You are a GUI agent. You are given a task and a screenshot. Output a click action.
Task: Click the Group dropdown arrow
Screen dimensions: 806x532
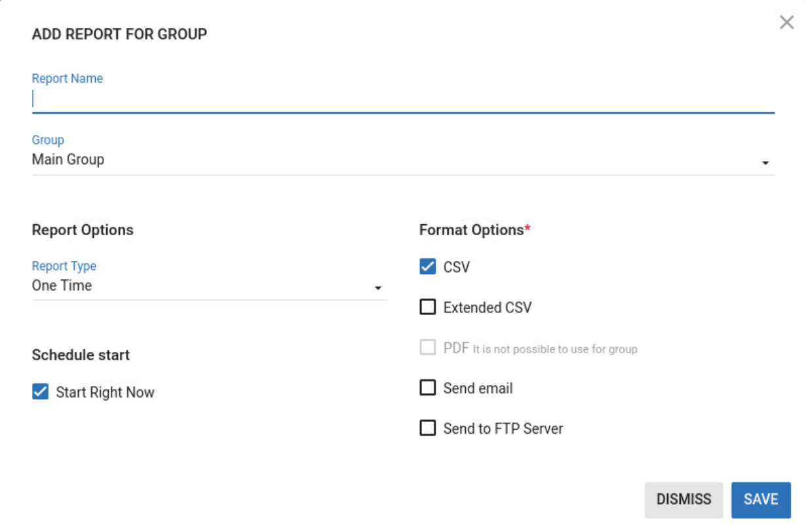(x=767, y=162)
